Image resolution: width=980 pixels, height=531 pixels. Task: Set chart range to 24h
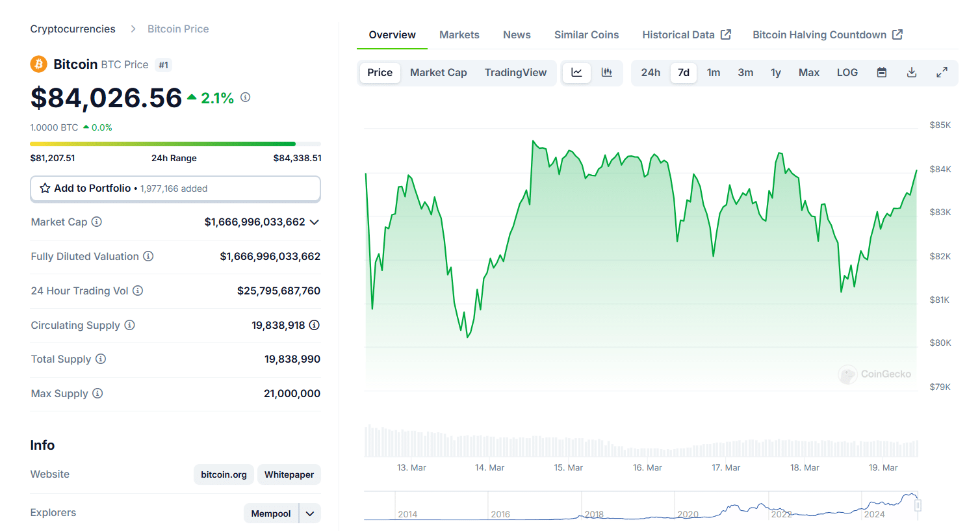651,73
